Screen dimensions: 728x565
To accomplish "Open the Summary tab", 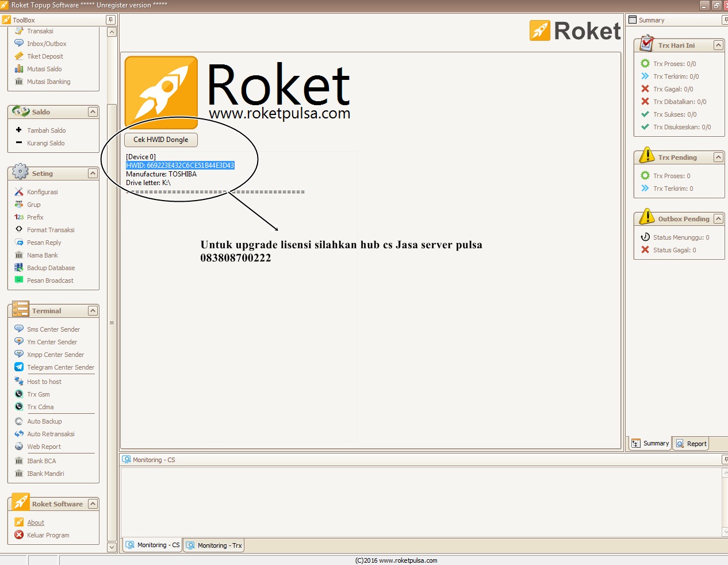I will [650, 443].
